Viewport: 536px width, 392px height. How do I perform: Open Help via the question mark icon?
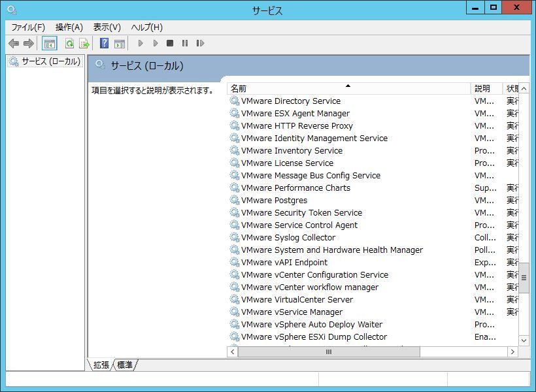pyautogui.click(x=105, y=43)
